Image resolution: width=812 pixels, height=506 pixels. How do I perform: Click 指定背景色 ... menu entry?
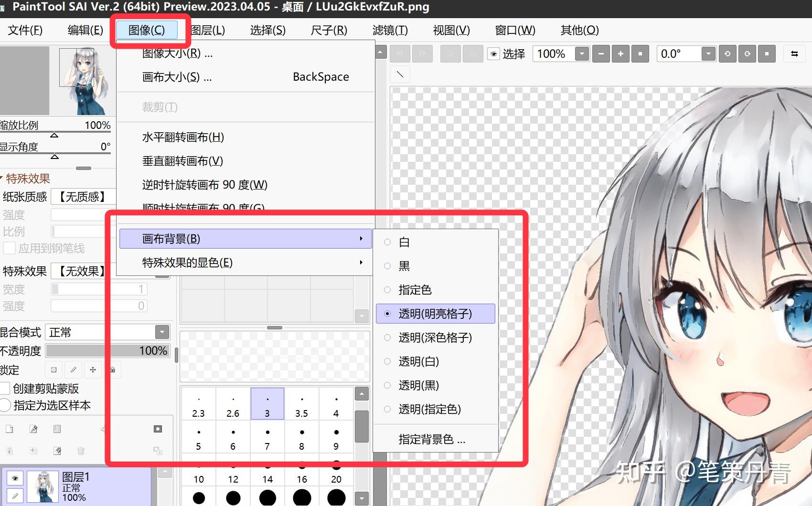[x=436, y=439]
